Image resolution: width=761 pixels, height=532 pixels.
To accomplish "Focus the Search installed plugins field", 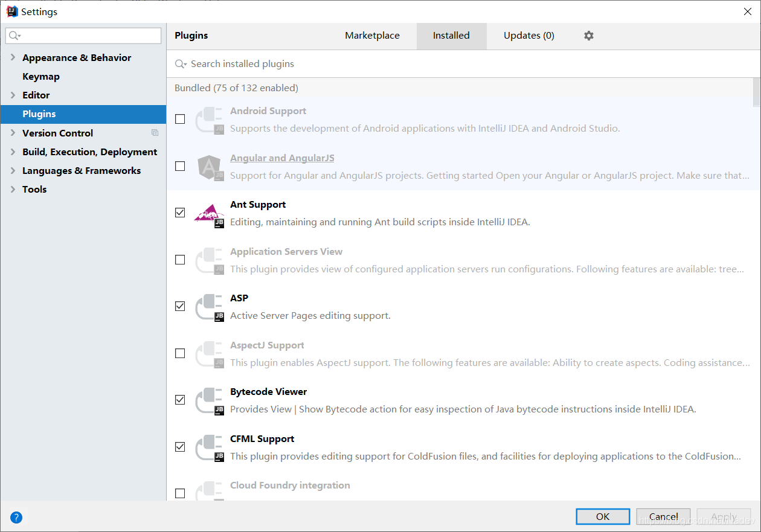I will tap(464, 64).
